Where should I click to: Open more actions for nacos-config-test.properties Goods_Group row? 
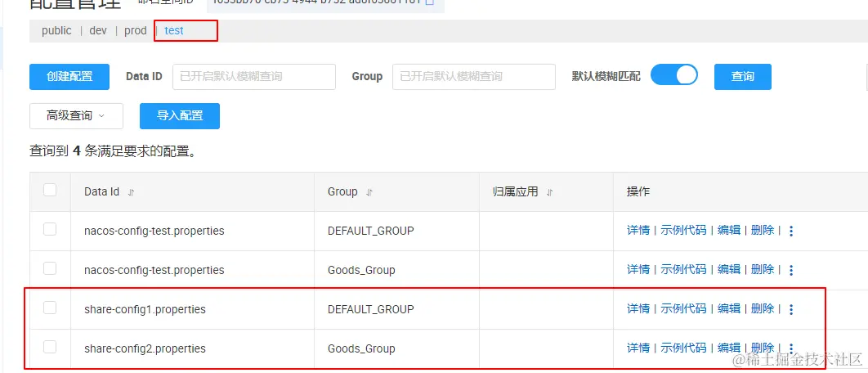pyautogui.click(x=791, y=271)
